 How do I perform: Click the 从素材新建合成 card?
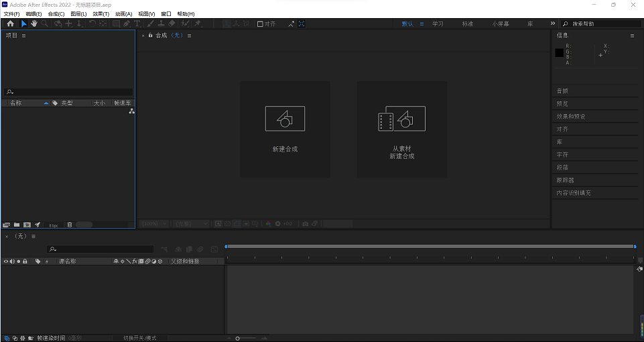point(402,129)
